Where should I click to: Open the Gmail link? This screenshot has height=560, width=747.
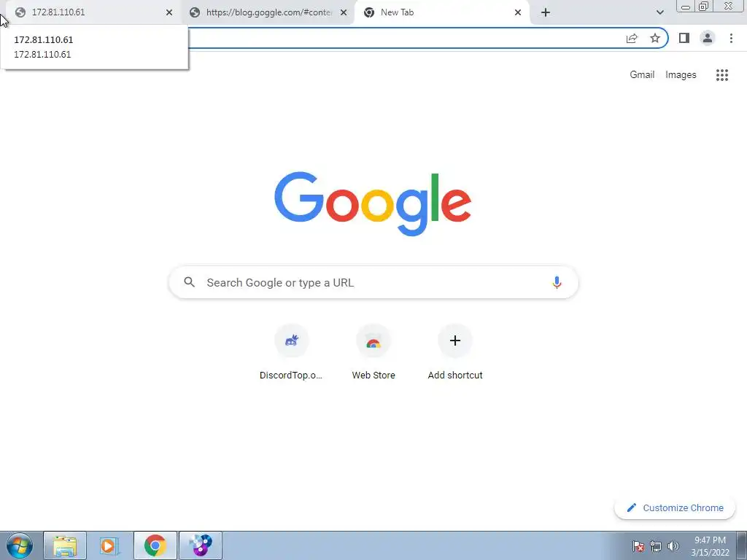642,75
